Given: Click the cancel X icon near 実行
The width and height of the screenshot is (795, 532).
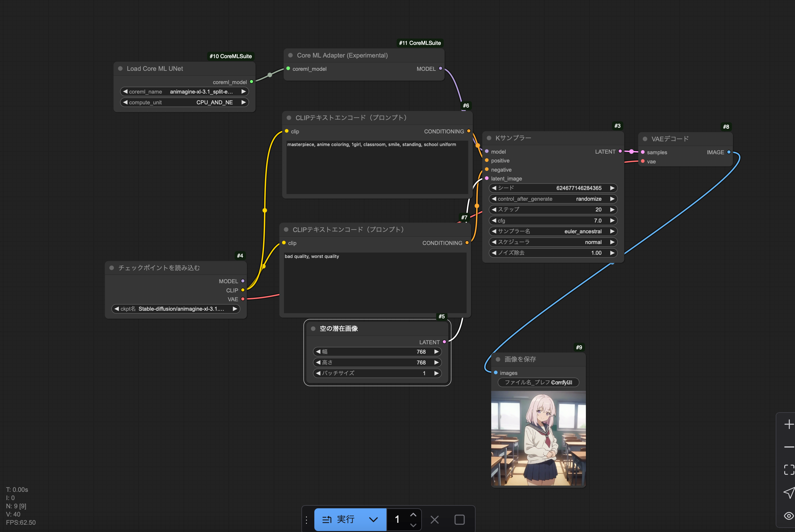Looking at the screenshot, I should click(434, 519).
